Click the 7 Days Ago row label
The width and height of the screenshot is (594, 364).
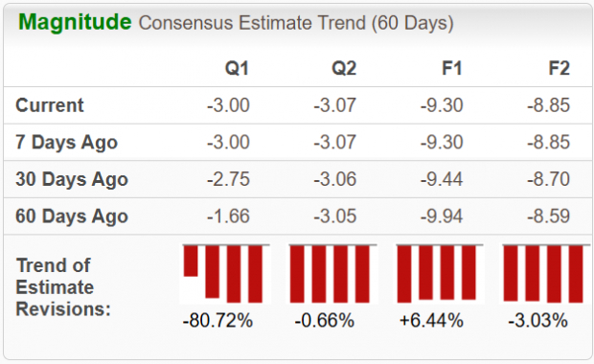click(x=67, y=143)
